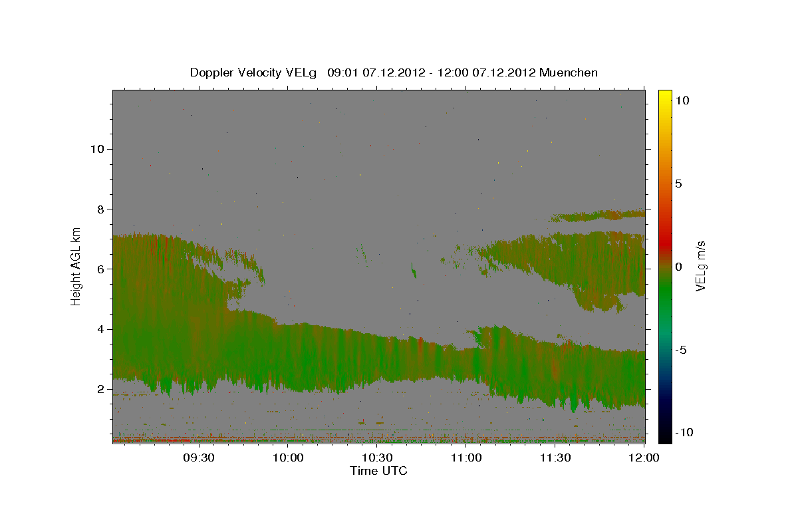Click the plot title "Doppler Velocity VELg"
Viewport: 798px width, 532px height.
coord(253,72)
